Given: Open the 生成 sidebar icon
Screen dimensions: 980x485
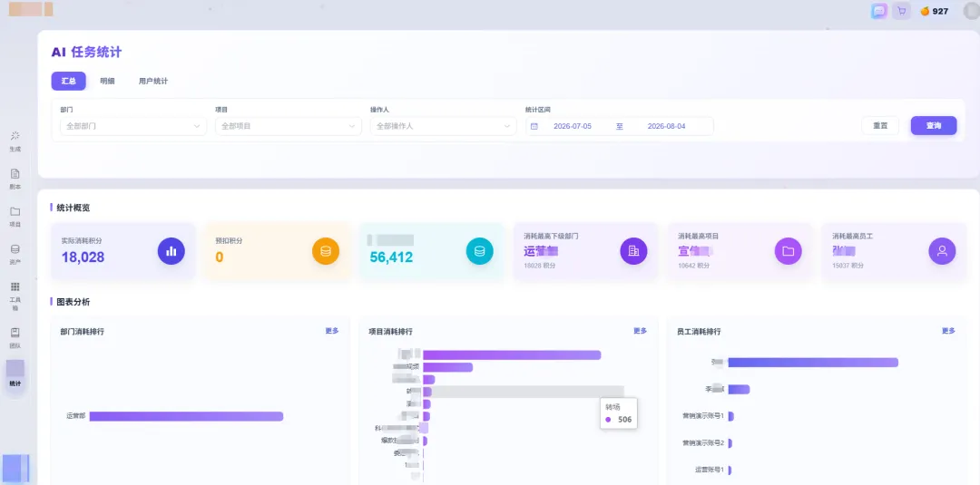Looking at the screenshot, I should tap(15, 135).
